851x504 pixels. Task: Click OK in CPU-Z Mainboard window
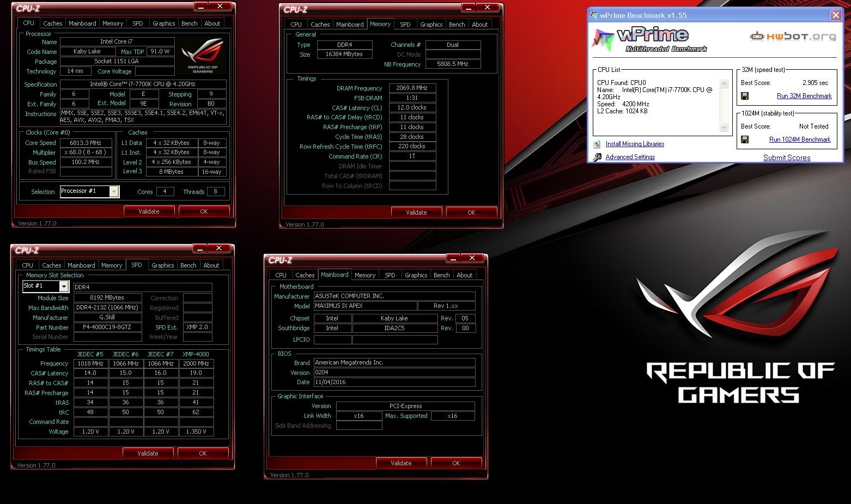click(456, 463)
